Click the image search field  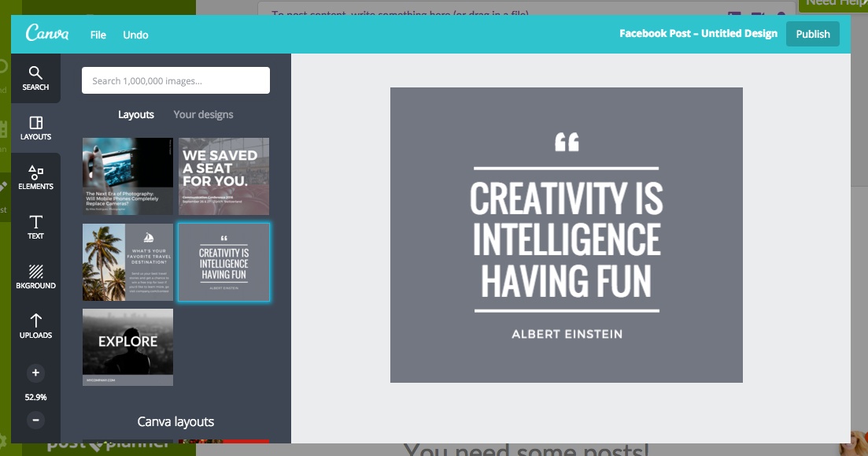pos(175,80)
